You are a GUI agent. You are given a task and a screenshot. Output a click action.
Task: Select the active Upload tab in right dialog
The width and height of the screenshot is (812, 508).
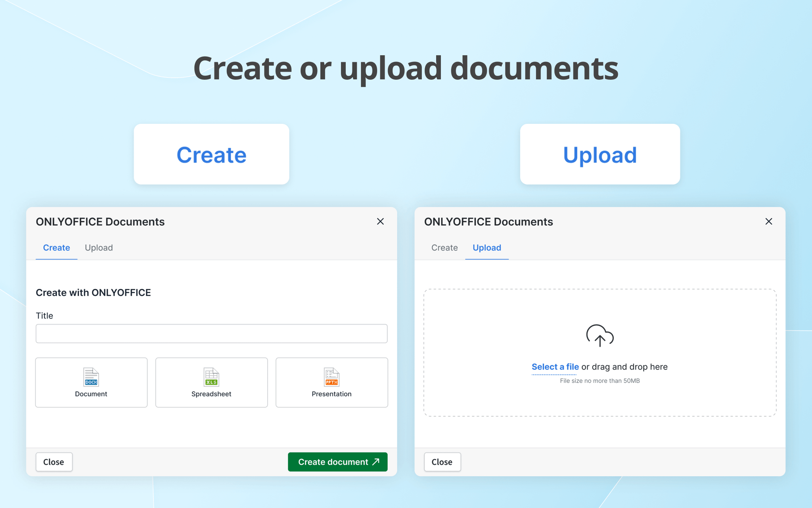click(x=486, y=248)
